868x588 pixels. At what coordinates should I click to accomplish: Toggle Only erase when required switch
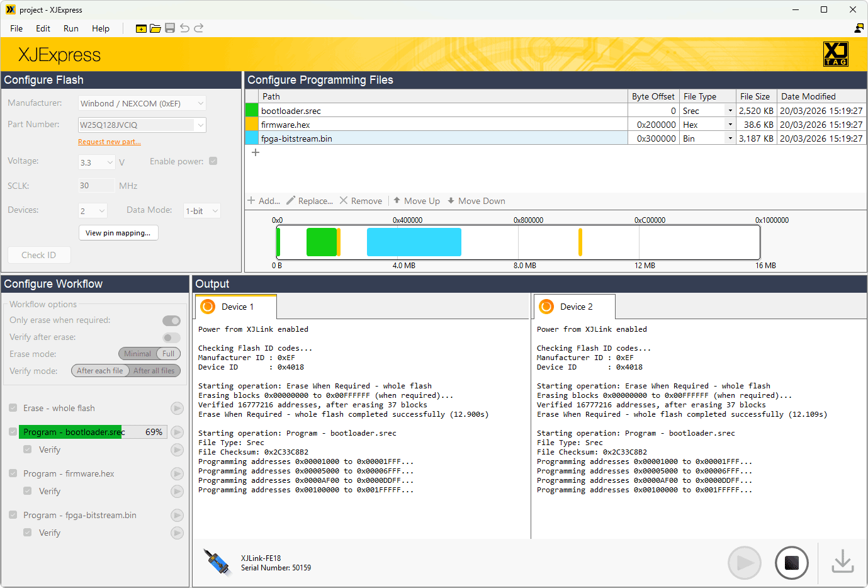tap(171, 321)
